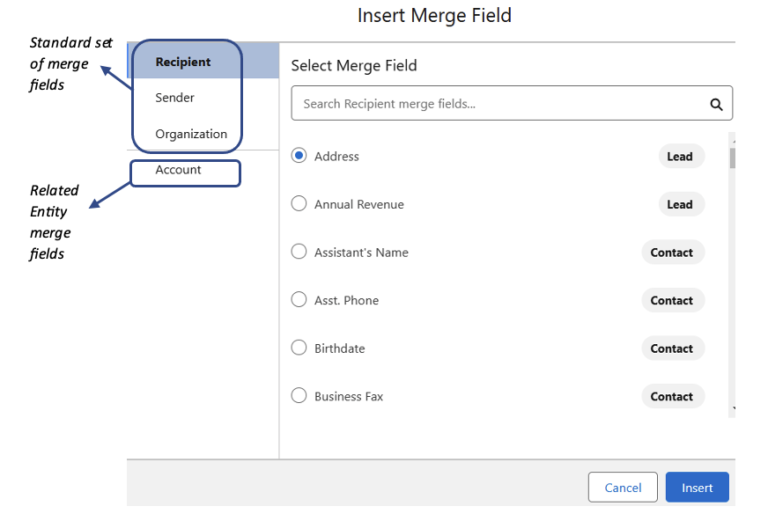Viewport: 768px width, 521px height.
Task: Click the Select Merge Field heading
Action: pos(354,66)
